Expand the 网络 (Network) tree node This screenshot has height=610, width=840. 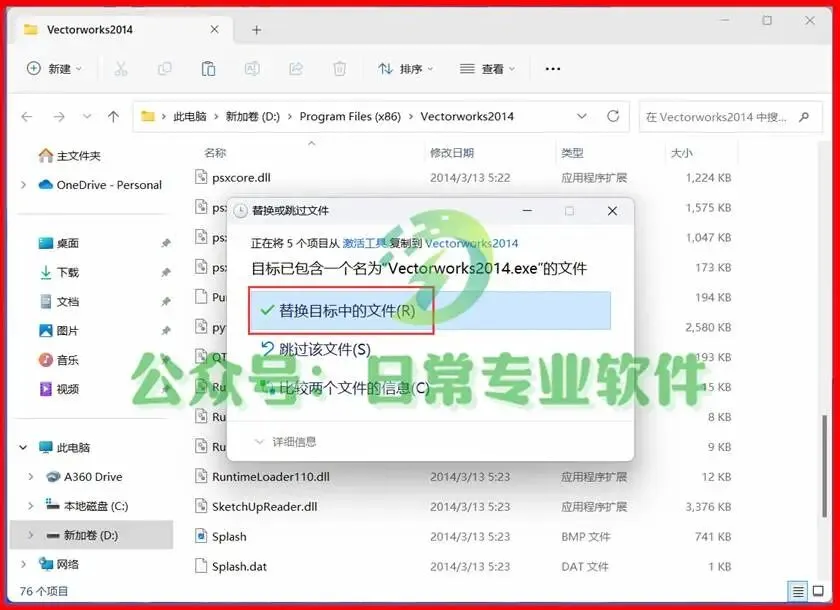click(x=23, y=564)
